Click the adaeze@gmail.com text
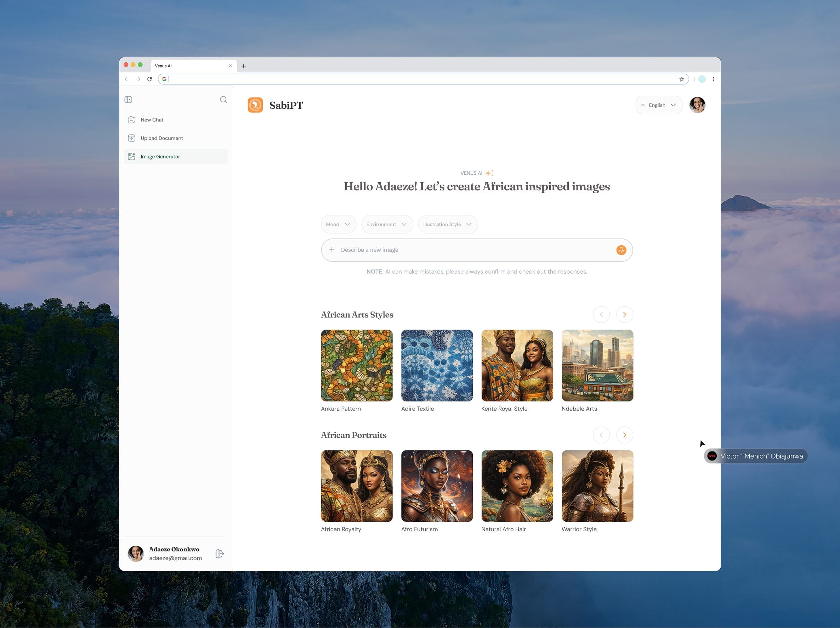This screenshot has width=840, height=628. tap(175, 558)
